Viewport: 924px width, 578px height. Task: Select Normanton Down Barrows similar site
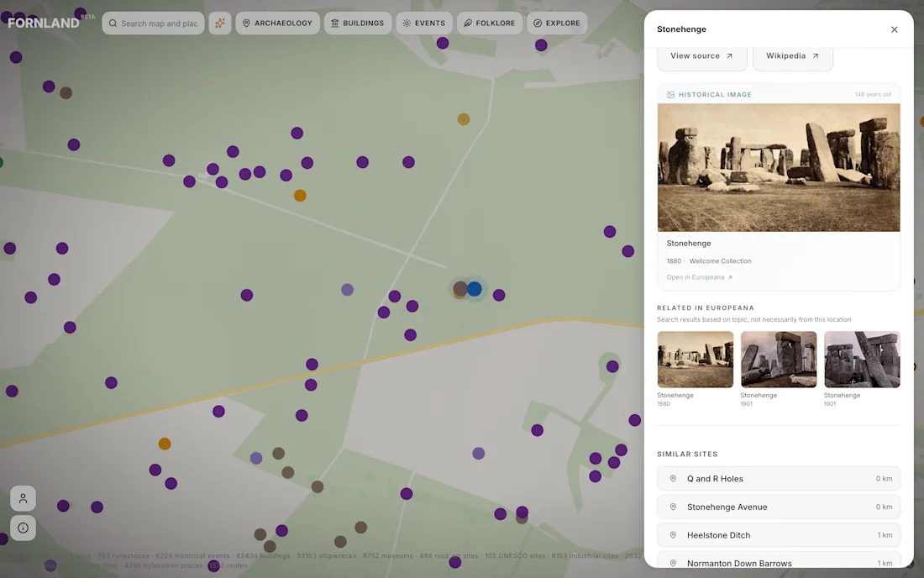click(x=779, y=561)
